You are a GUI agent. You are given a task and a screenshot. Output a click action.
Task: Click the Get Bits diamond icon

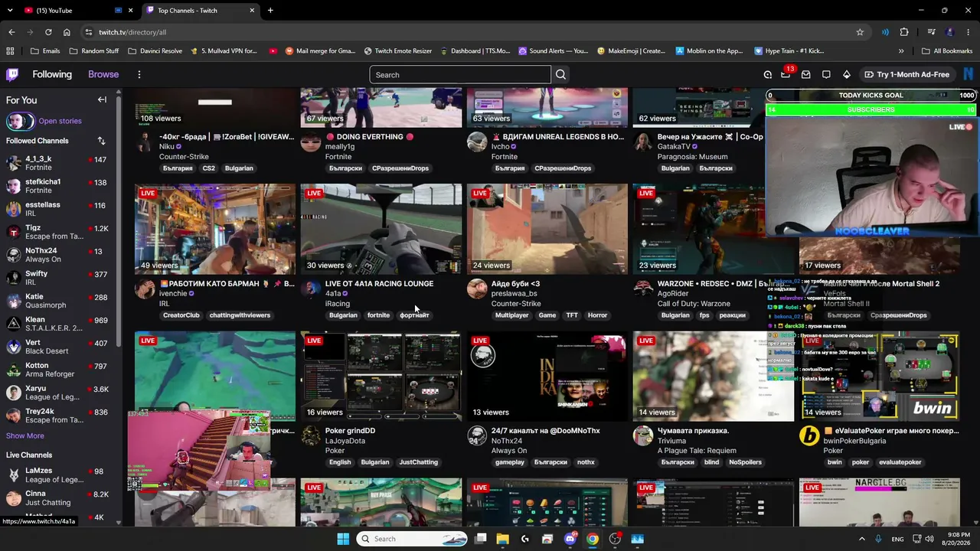pyautogui.click(x=846, y=74)
